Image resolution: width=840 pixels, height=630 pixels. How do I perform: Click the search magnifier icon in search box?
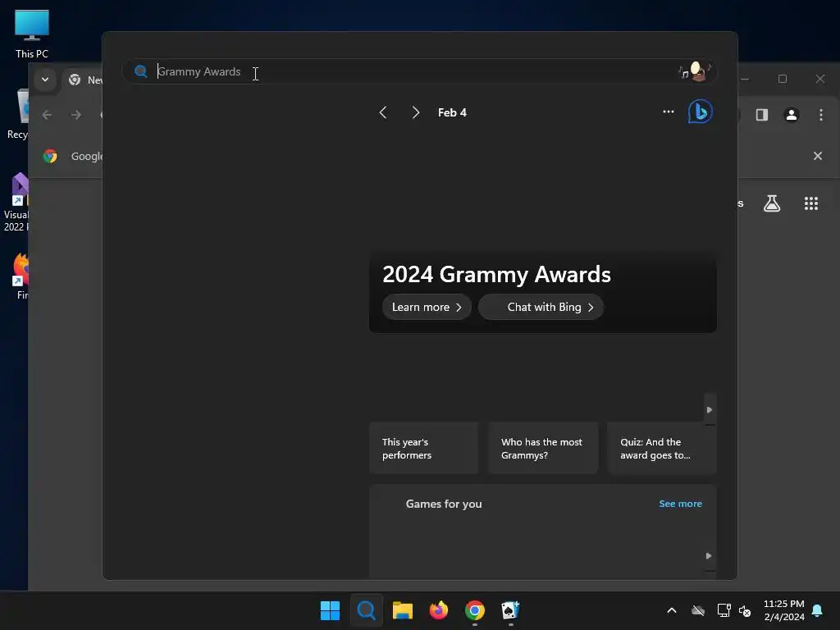pos(141,71)
